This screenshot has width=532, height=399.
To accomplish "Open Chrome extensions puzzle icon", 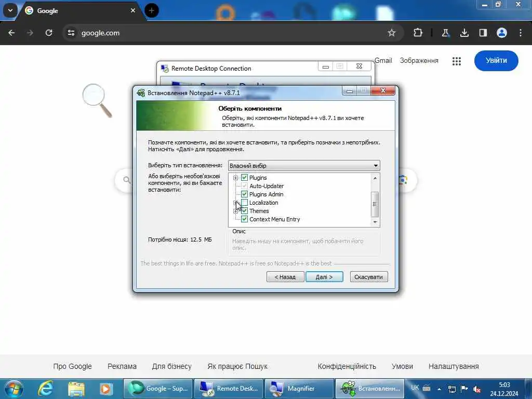I will [x=418, y=33].
